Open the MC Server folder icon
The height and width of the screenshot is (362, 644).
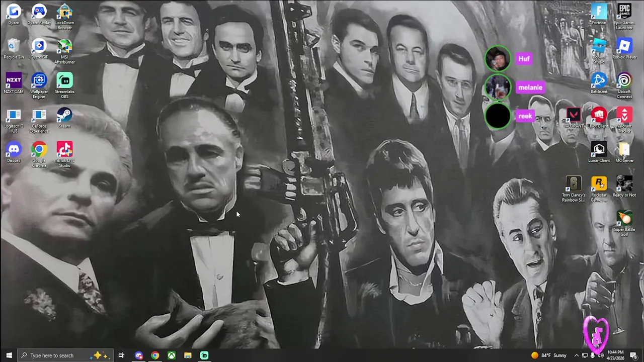coord(624,152)
